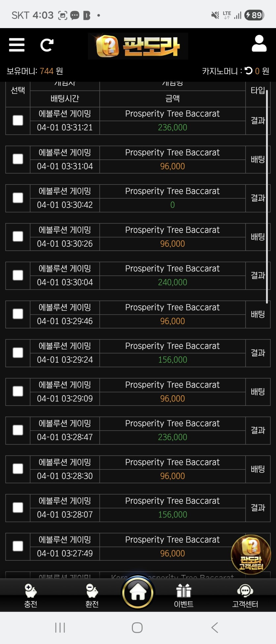Image resolution: width=276 pixels, height=644 pixels.
Task: Select checkbox for 03:30:42 record
Action: coord(18,198)
